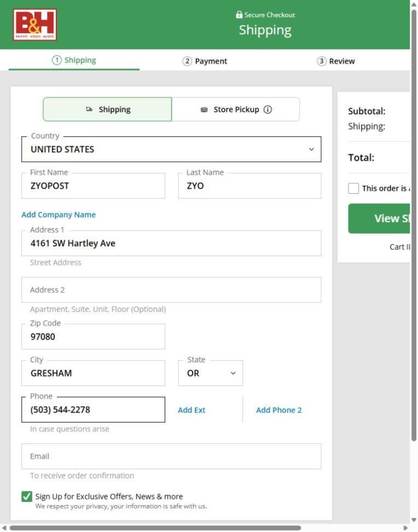Click the vertical scrollbar thumb
Viewport: 418px width, 532px height.
click(414, 225)
